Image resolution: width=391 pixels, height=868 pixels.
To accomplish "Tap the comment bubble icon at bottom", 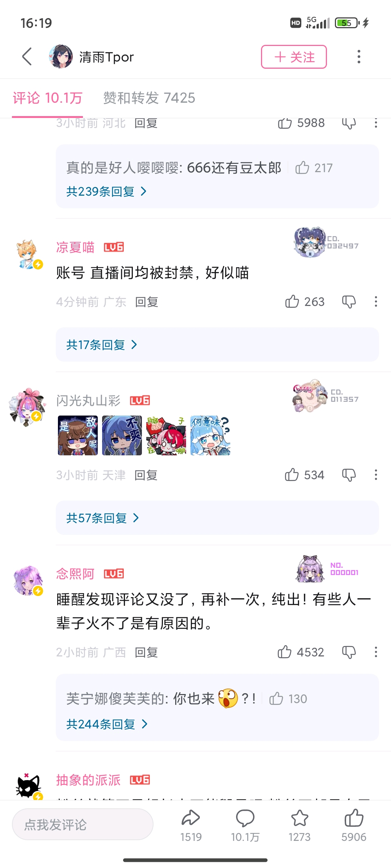I will coord(245,818).
